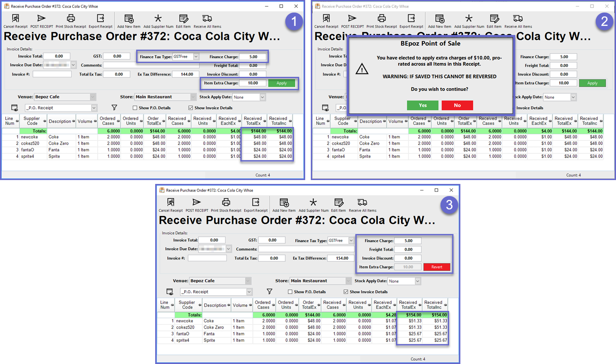Enable Show P.O. Details checkbox in panel 1
Image resolution: width=616 pixels, height=364 pixels.
(135, 108)
